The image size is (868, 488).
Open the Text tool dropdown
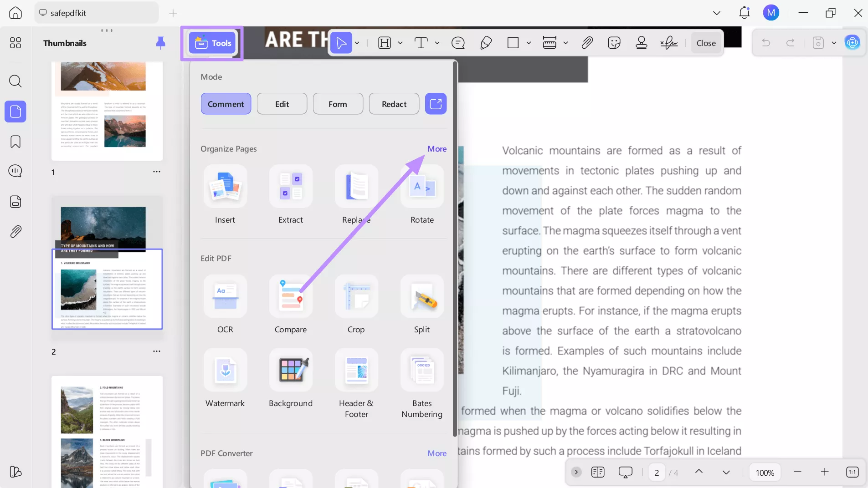437,43
